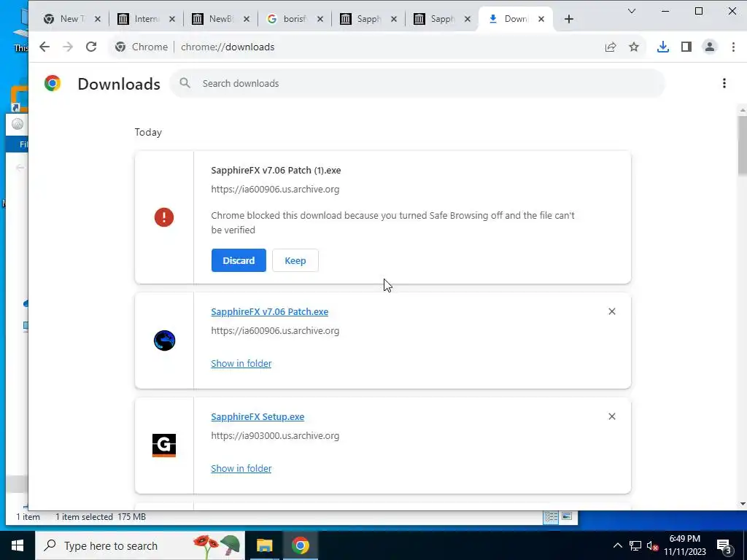The image size is (747, 560).
Task: Click the SapphireFX v7.06 Patch (1).exe file name
Action: (276, 170)
